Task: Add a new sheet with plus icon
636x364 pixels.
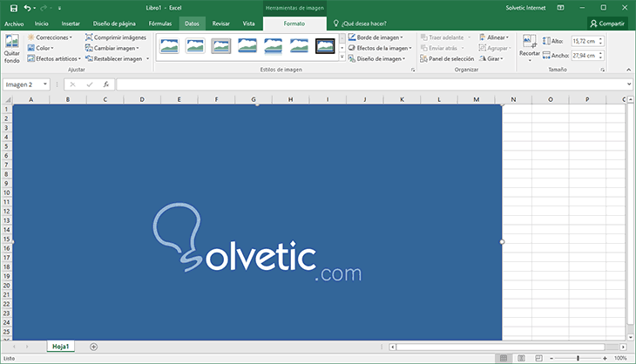Action: 94,347
